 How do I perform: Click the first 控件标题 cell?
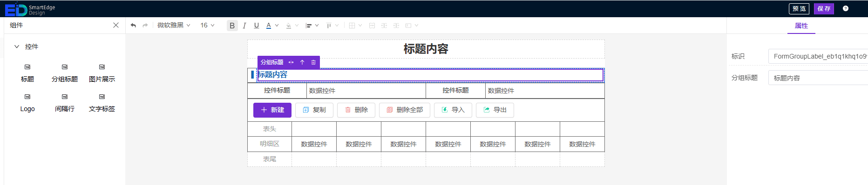[x=277, y=91]
